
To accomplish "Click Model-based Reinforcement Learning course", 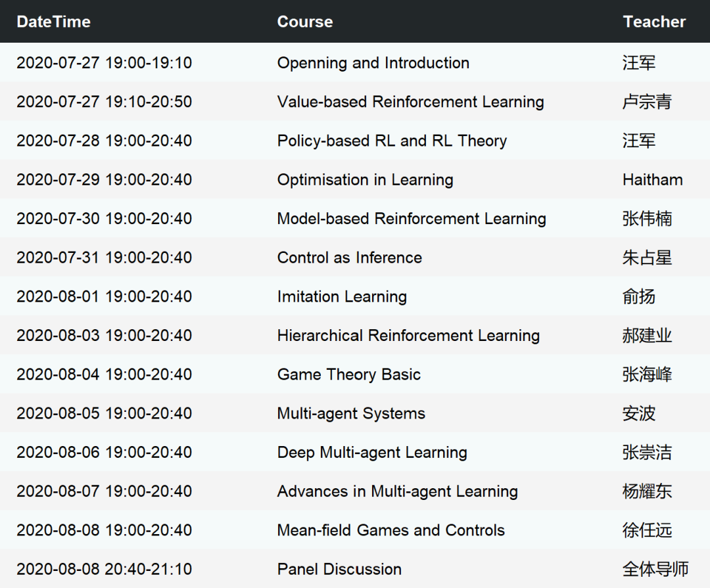I will 412,219.
